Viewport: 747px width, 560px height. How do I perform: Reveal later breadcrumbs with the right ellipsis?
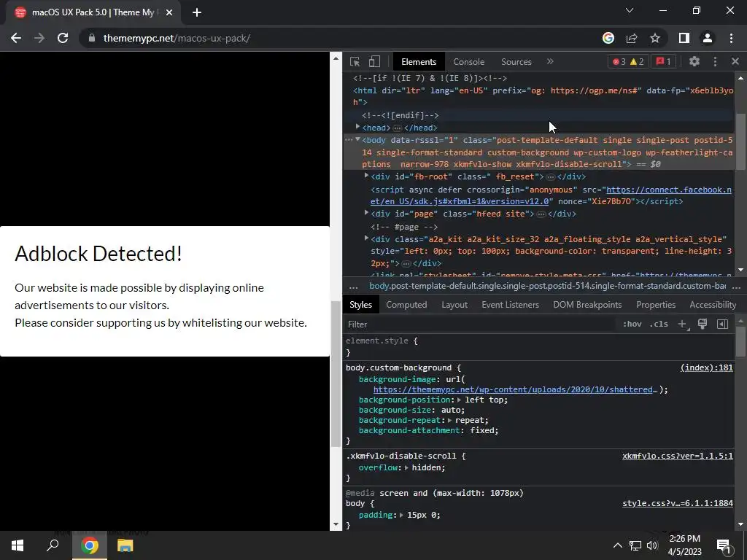click(736, 287)
